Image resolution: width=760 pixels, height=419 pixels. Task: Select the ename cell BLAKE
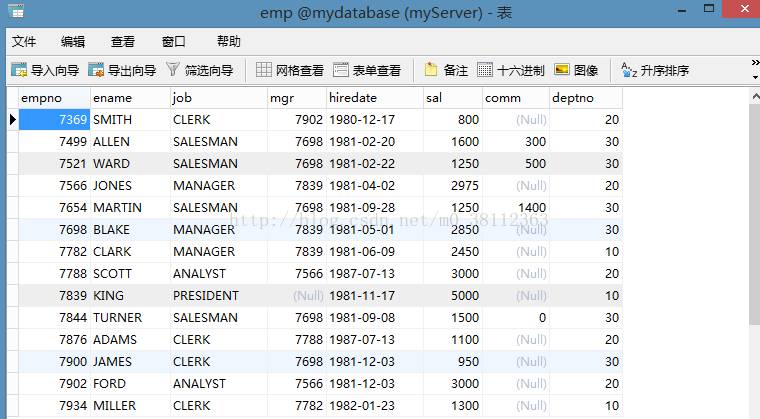130,229
